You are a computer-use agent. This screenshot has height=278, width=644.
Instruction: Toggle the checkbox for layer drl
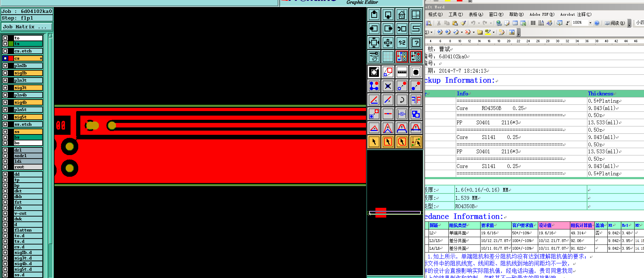click(5, 150)
